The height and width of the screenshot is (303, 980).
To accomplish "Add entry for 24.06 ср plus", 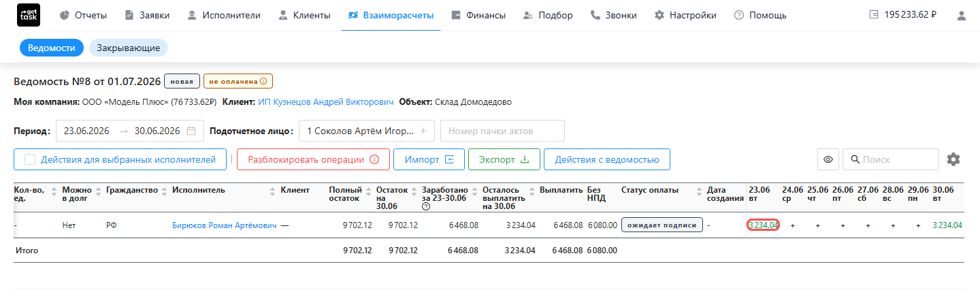I will click(792, 225).
